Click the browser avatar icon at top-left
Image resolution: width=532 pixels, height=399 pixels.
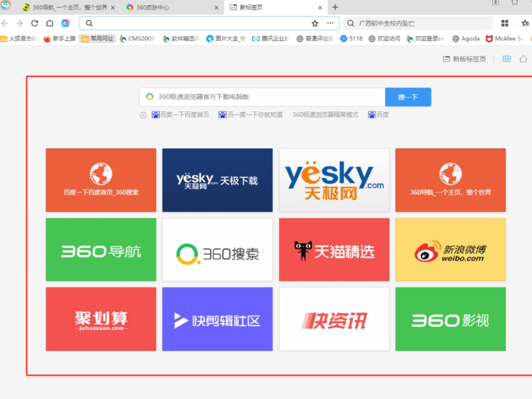6,5
